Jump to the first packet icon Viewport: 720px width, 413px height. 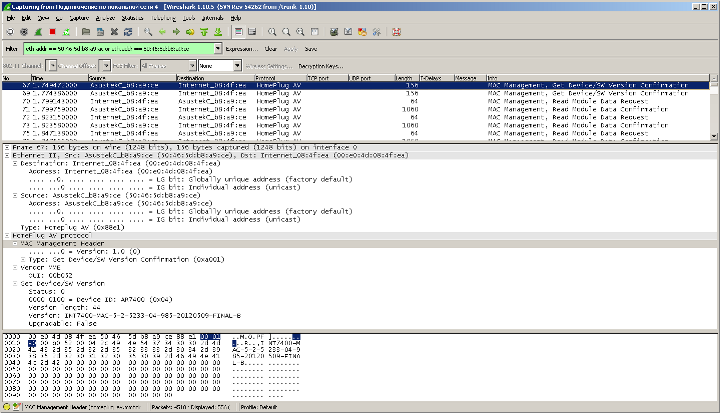(204, 32)
